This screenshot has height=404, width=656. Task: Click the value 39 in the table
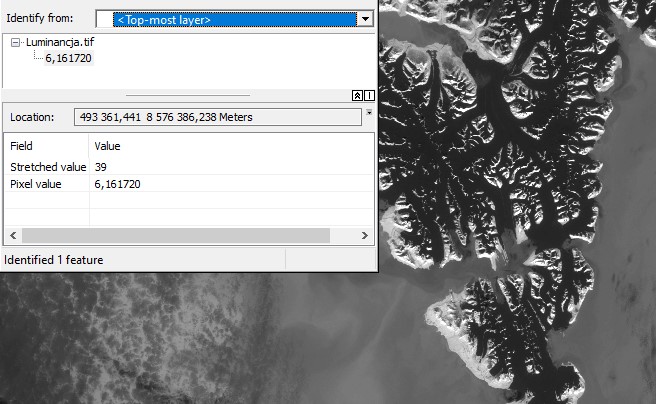100,166
